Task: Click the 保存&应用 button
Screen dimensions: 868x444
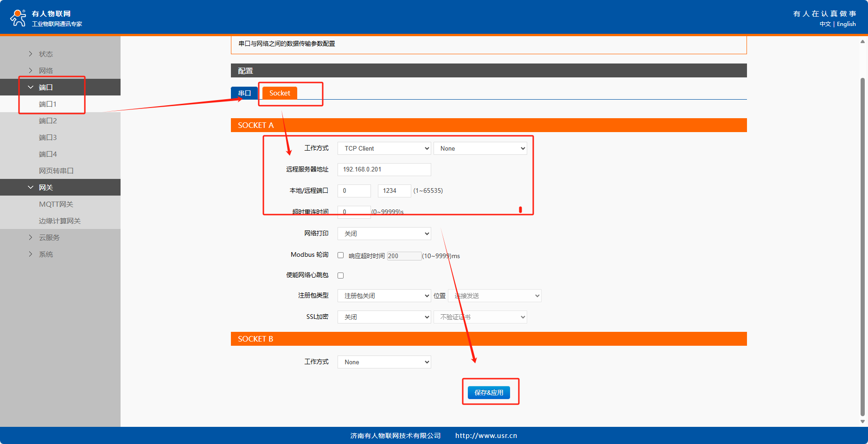Action: 489,393
